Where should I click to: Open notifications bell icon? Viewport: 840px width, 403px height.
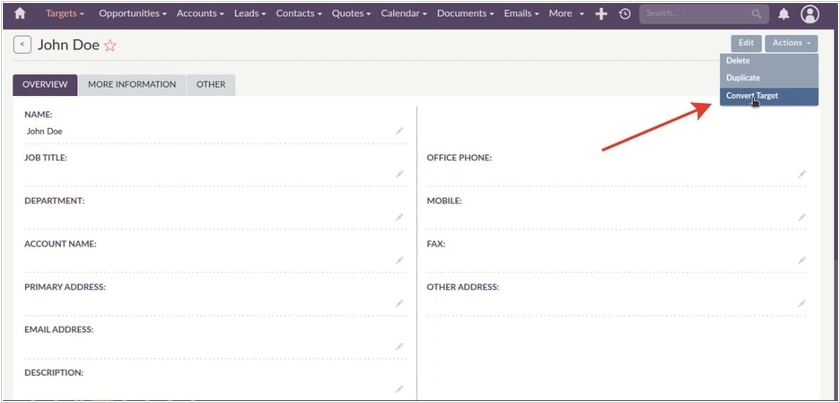(784, 14)
